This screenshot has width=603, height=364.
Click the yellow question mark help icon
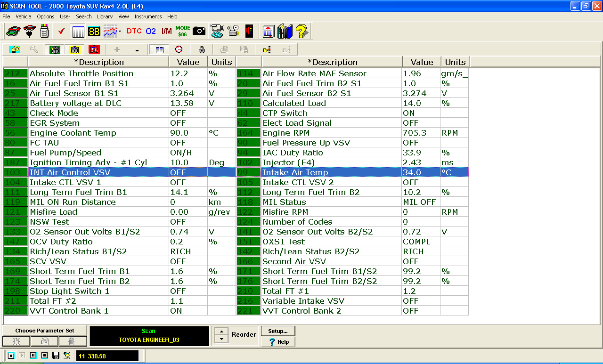[x=301, y=32]
